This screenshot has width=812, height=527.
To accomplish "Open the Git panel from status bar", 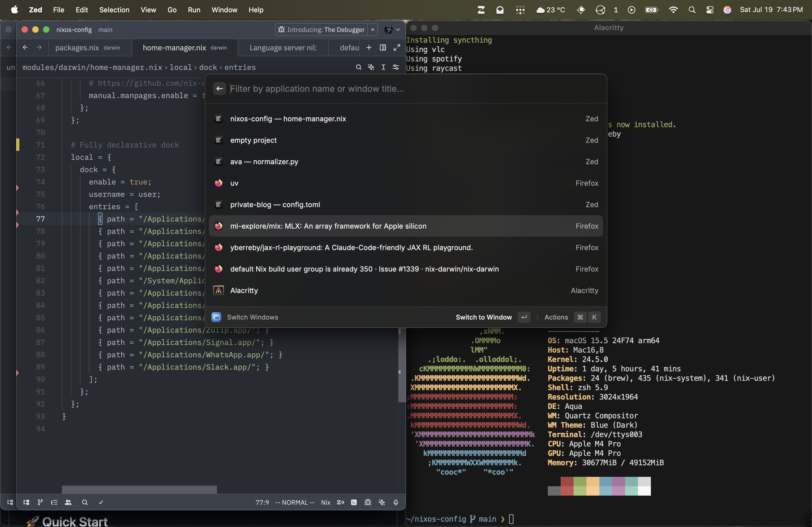I will 40,502.
